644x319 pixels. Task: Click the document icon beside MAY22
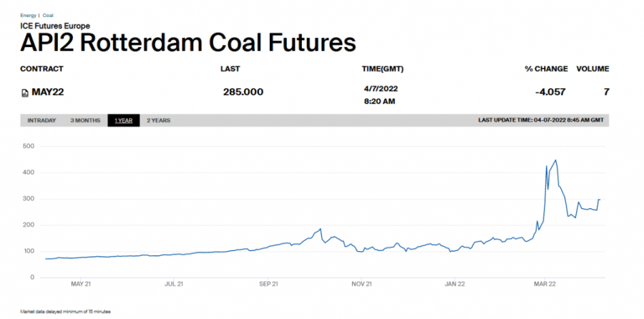pos(24,92)
